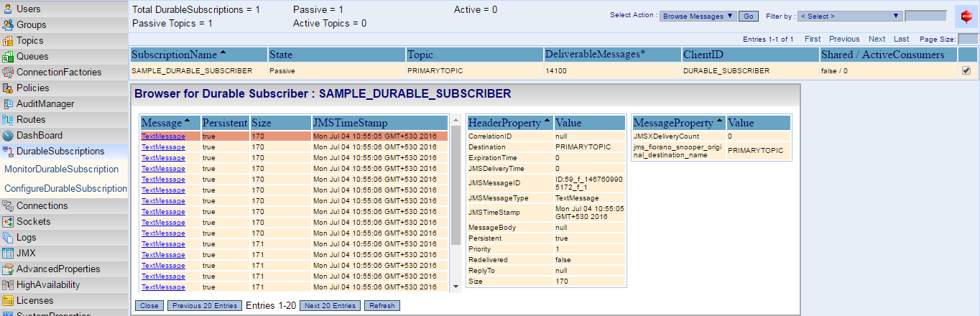Screen dimensions: 980x316
Task: Click Next 20 Entries button
Action: (x=330, y=306)
